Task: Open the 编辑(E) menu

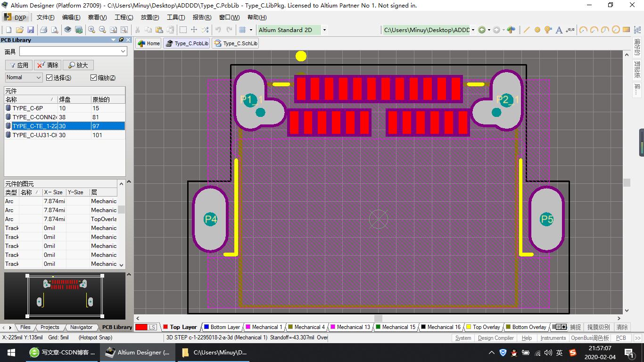Action: click(71, 17)
